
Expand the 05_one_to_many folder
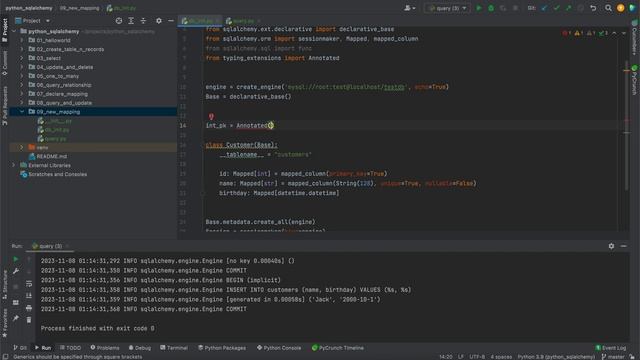coord(22,76)
